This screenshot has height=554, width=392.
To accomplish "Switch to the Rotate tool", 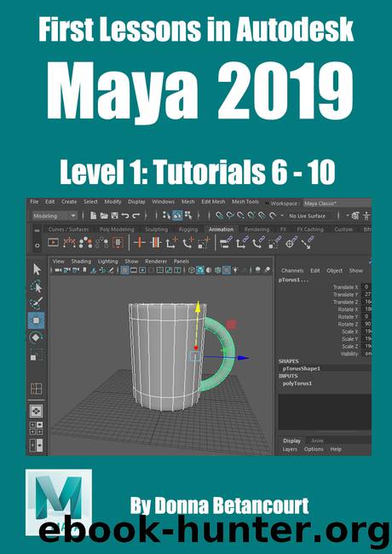I will click(36, 338).
